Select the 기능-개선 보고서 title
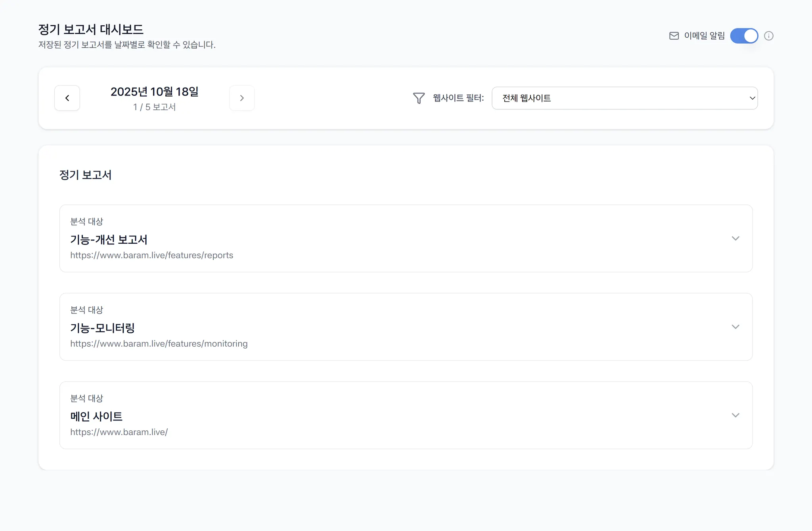 109,239
